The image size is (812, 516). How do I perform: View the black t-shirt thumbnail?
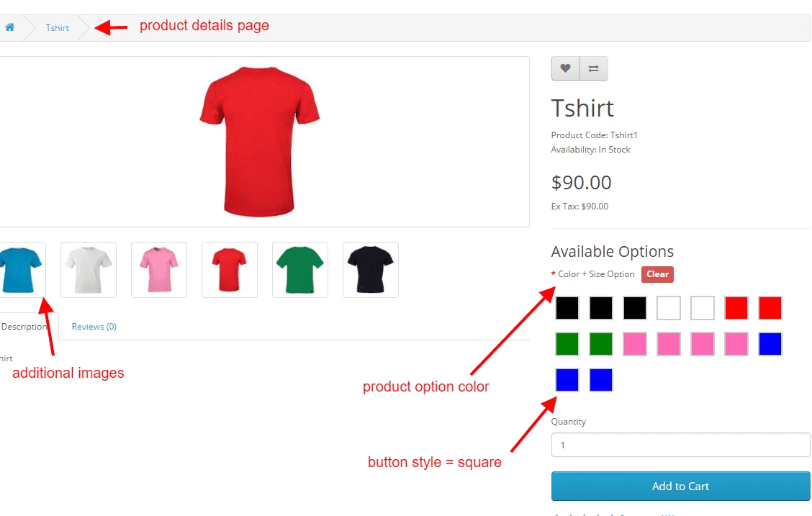371,270
